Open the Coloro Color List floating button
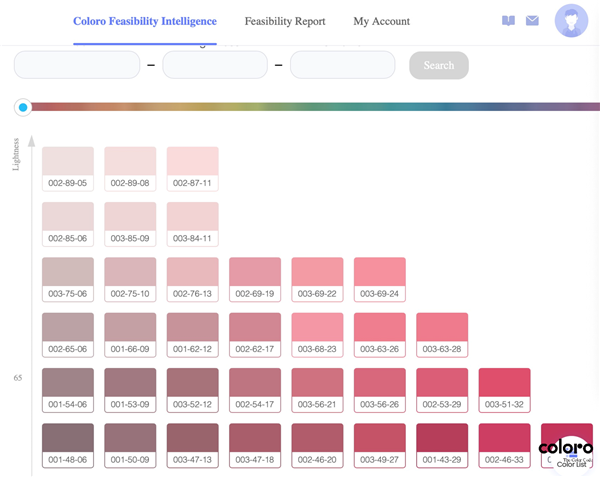Image resolution: width=600 pixels, height=477 pixels. (570, 454)
